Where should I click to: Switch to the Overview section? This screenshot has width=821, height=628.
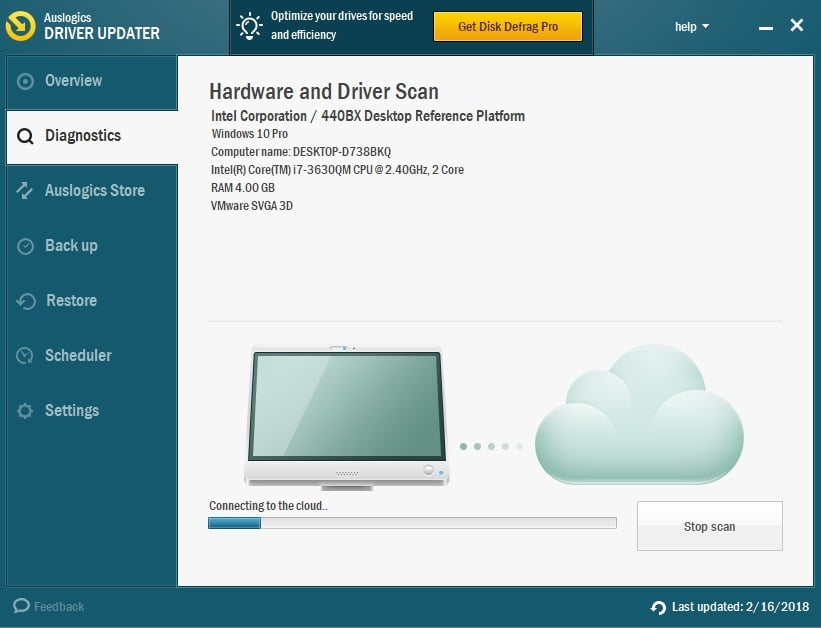pyautogui.click(x=75, y=81)
